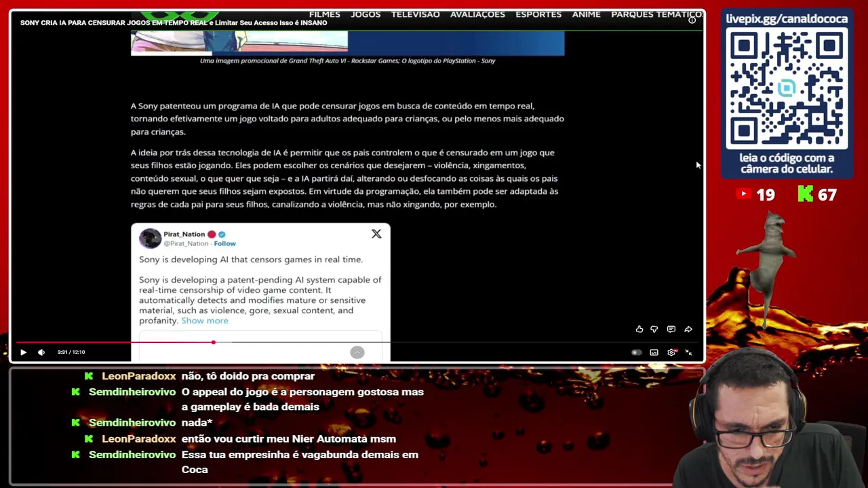Open the JOGOS menu
Viewport: 868px width, 488px height.
click(x=366, y=14)
